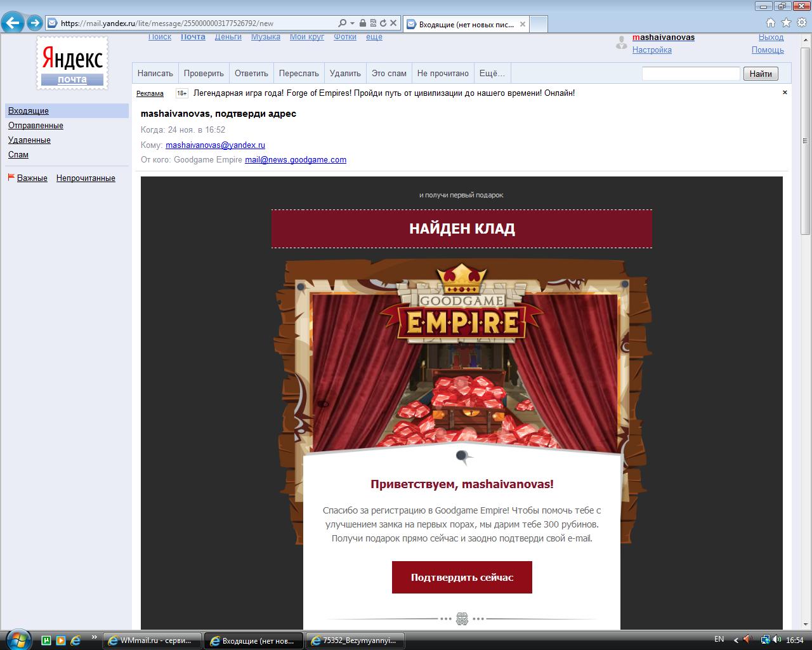Screen dimensions: 812x650
Task: Click the page vertical scrollbar thumb
Action: (x=806, y=140)
